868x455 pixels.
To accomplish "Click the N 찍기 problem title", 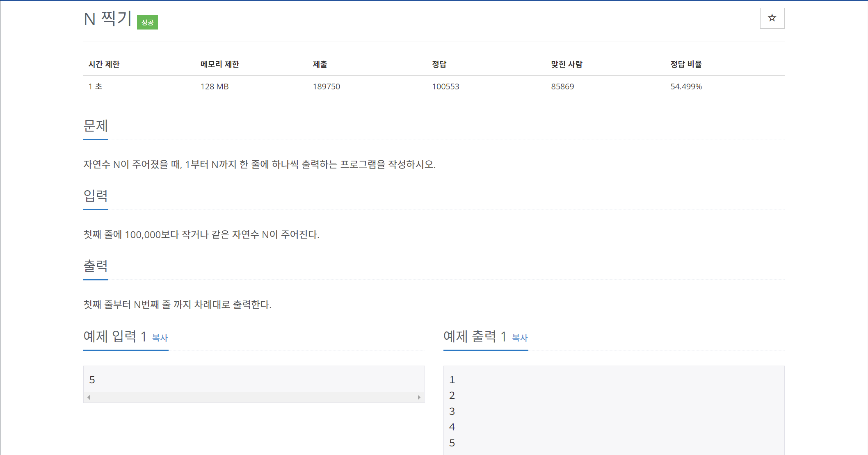I will [107, 19].
